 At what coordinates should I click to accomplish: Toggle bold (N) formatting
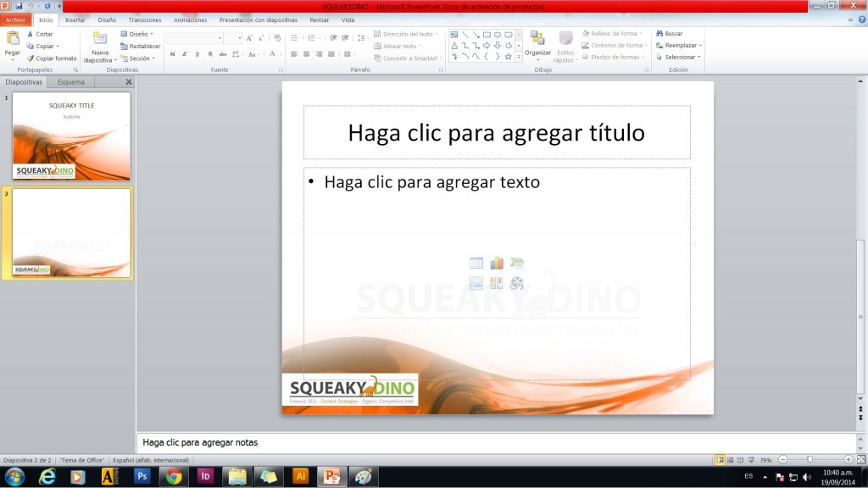[173, 54]
